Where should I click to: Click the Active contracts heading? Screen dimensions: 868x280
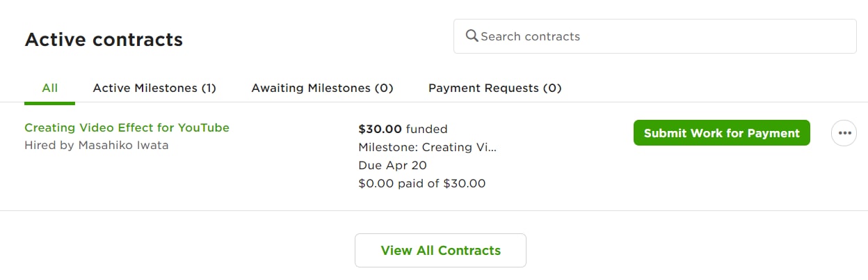tap(104, 40)
